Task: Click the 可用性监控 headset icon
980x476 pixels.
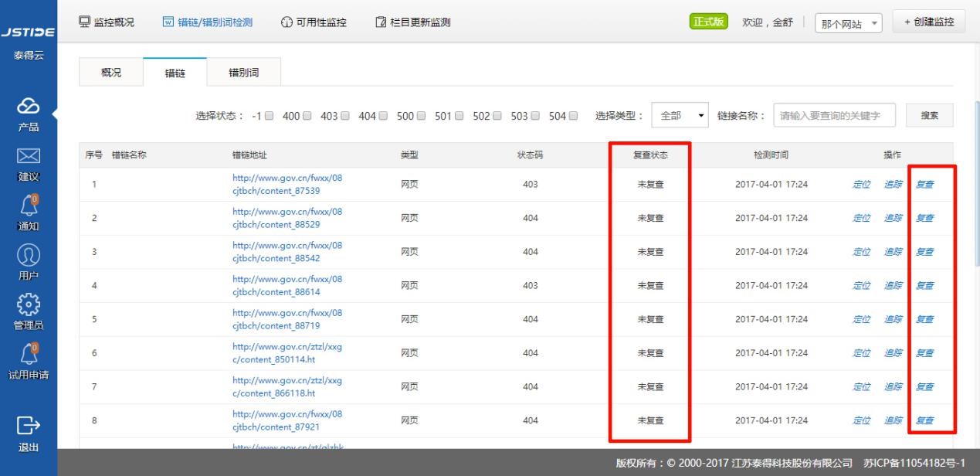Action: click(286, 22)
